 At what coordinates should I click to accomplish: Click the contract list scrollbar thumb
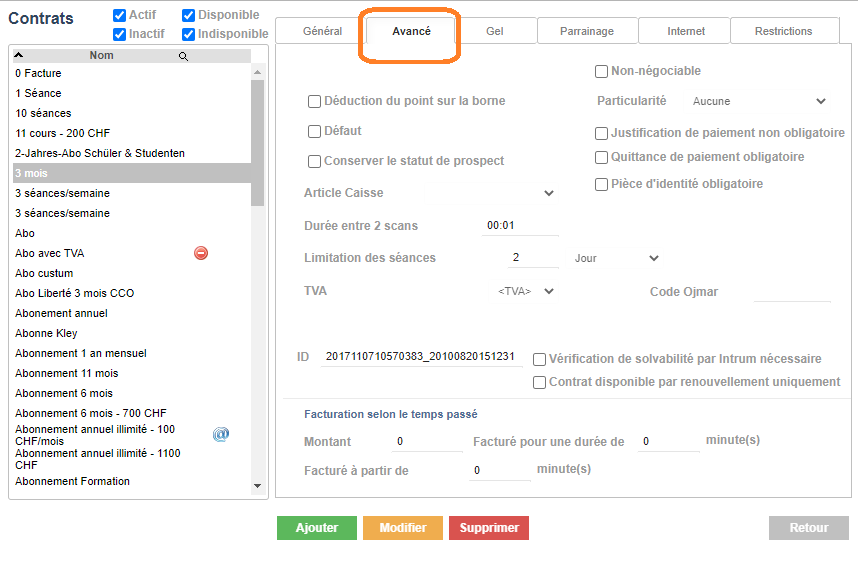pos(258,140)
